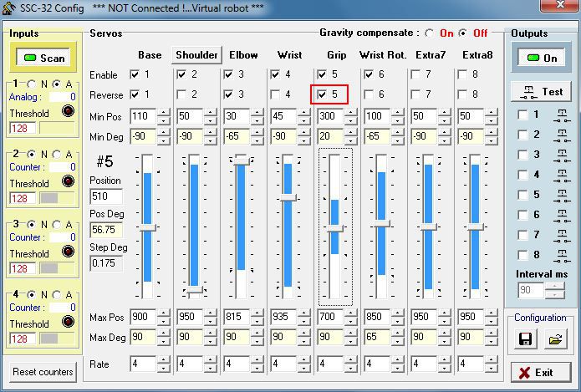
Task: Select the Shoulder servo button
Action: [196, 55]
